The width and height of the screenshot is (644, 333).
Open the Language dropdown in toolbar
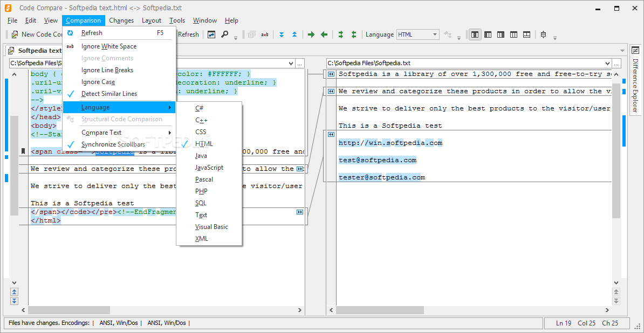(435, 34)
